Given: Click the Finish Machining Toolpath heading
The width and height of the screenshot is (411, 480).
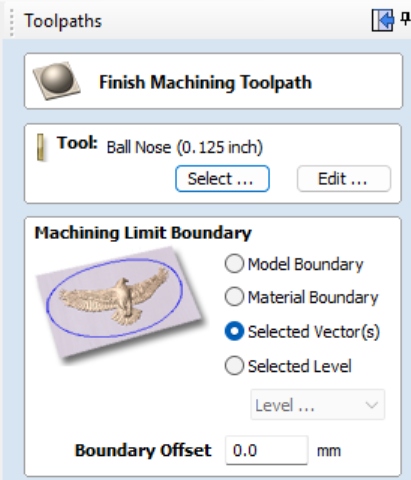Looking at the screenshot, I should click(x=206, y=82).
